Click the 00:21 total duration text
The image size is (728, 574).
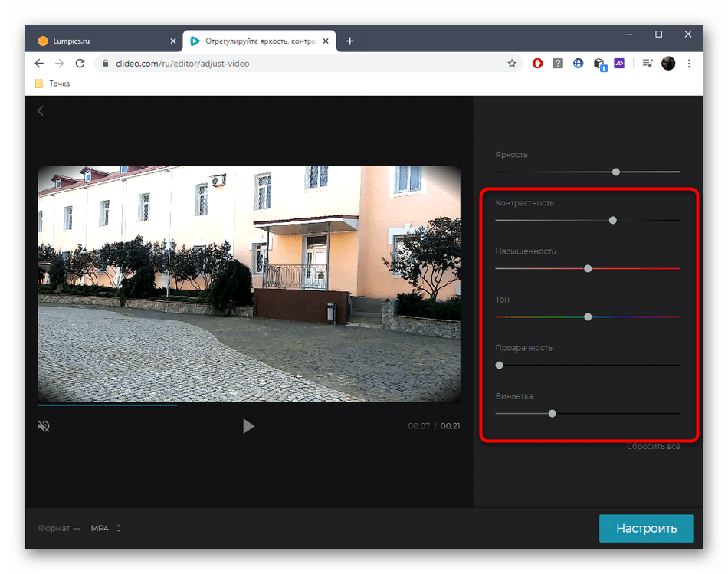click(x=450, y=426)
